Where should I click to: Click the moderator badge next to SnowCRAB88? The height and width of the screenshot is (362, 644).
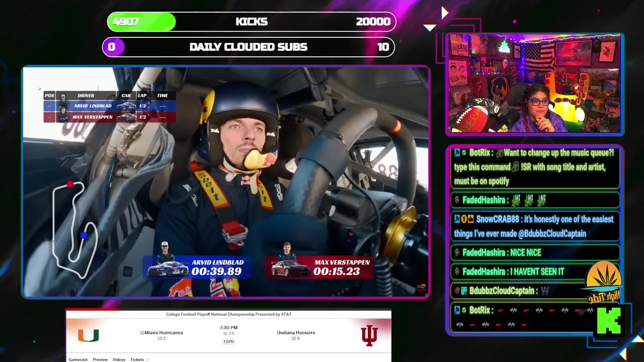457,219
